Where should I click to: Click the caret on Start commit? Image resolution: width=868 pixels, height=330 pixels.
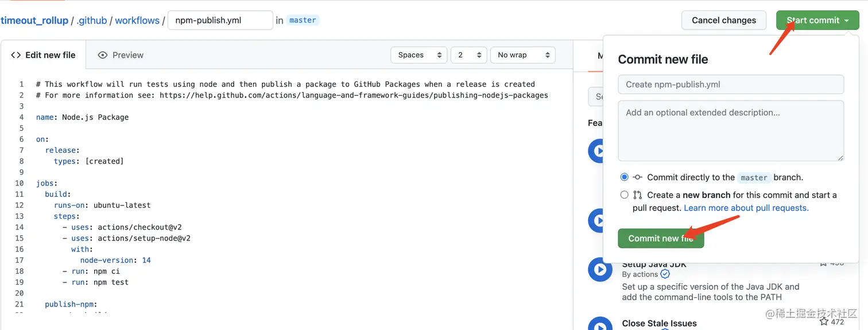pyautogui.click(x=847, y=21)
